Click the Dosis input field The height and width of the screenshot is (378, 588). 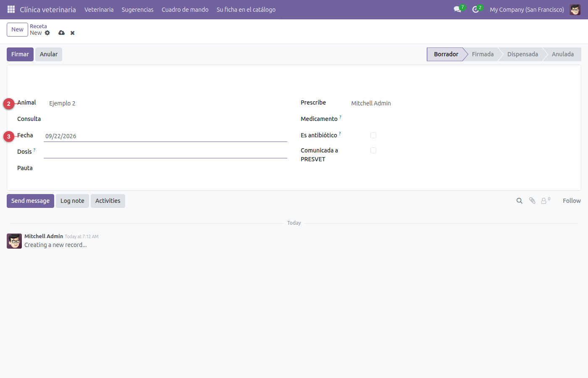point(165,152)
